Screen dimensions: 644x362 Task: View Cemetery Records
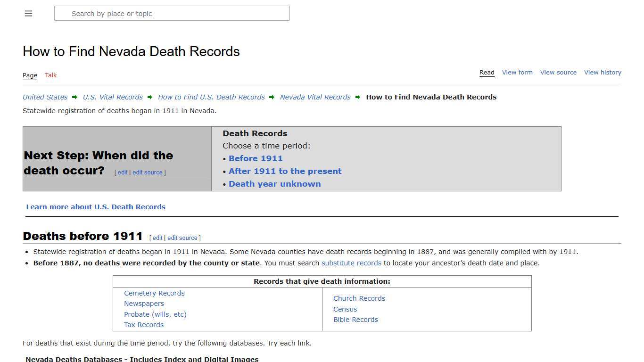click(x=154, y=293)
